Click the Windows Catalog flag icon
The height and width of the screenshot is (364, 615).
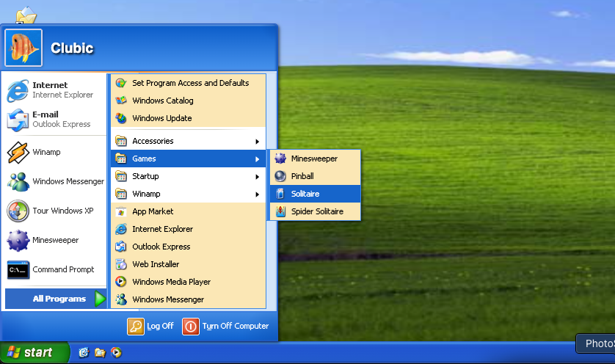[121, 101]
